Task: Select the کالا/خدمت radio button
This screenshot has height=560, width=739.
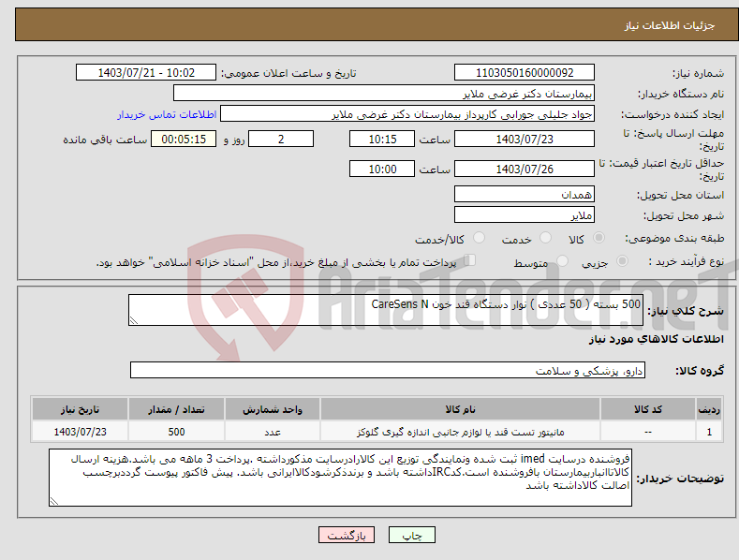Action: [479, 238]
